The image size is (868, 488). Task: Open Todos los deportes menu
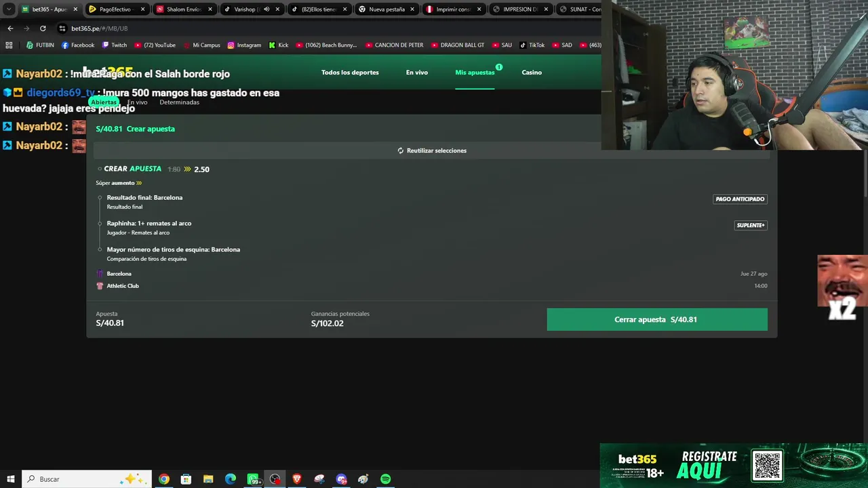pyautogui.click(x=350, y=73)
